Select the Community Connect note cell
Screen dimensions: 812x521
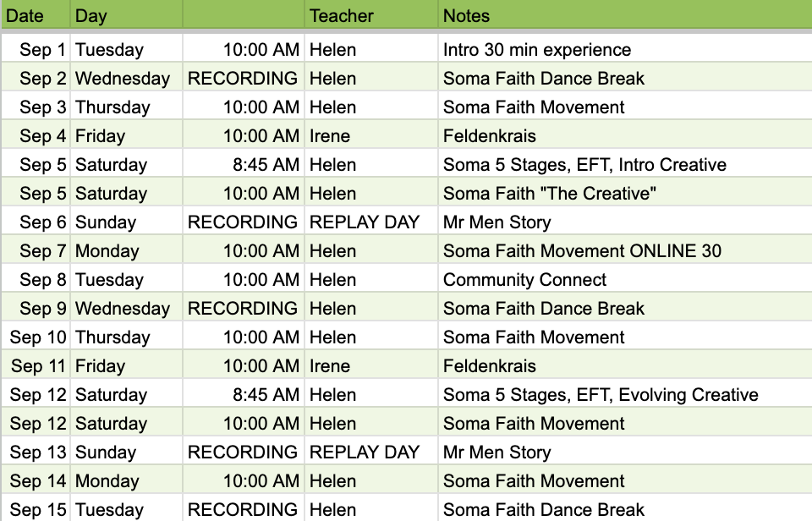[625, 279]
